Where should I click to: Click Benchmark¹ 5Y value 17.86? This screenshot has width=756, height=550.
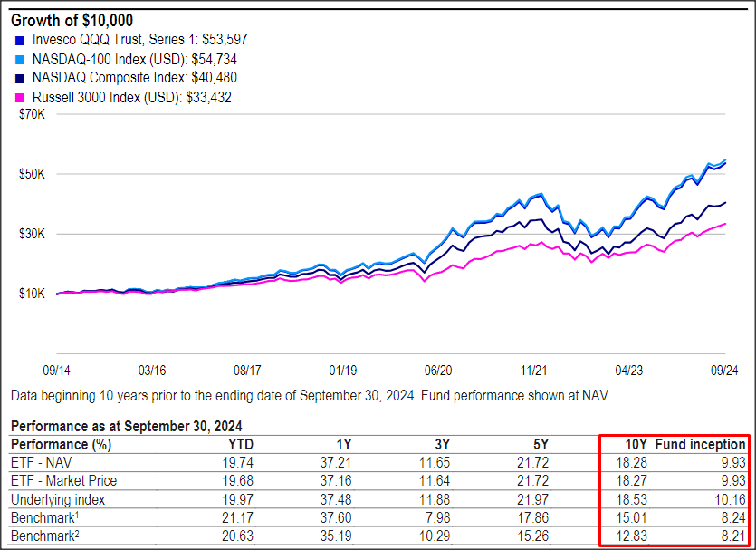tap(533, 517)
